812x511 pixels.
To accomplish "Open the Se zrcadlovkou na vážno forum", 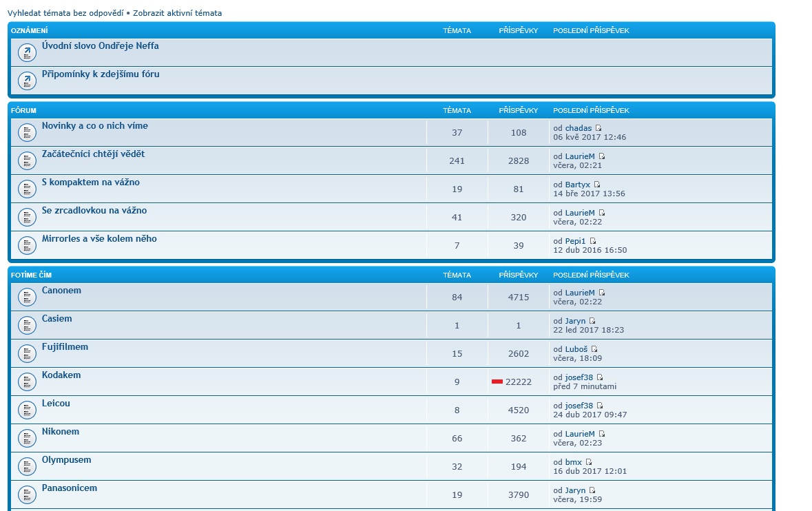I will click(94, 211).
